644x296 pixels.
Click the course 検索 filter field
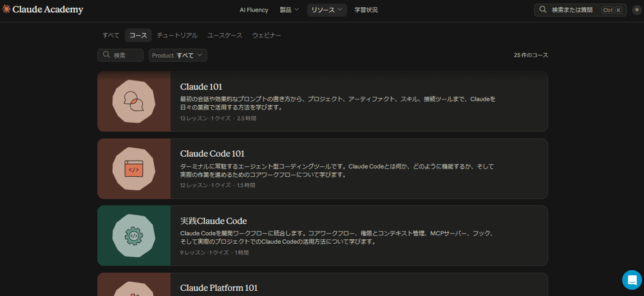coord(120,55)
